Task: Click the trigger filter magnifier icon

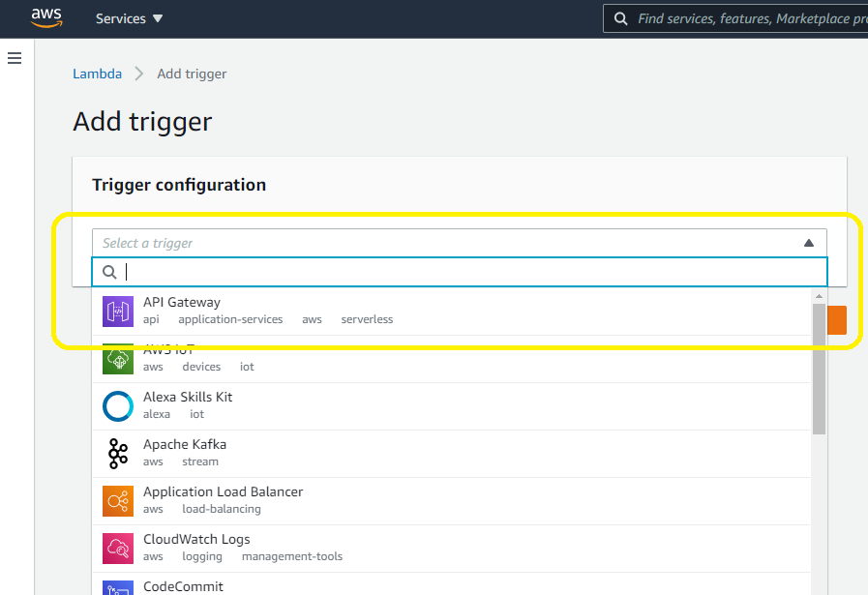Action: pyautogui.click(x=109, y=272)
